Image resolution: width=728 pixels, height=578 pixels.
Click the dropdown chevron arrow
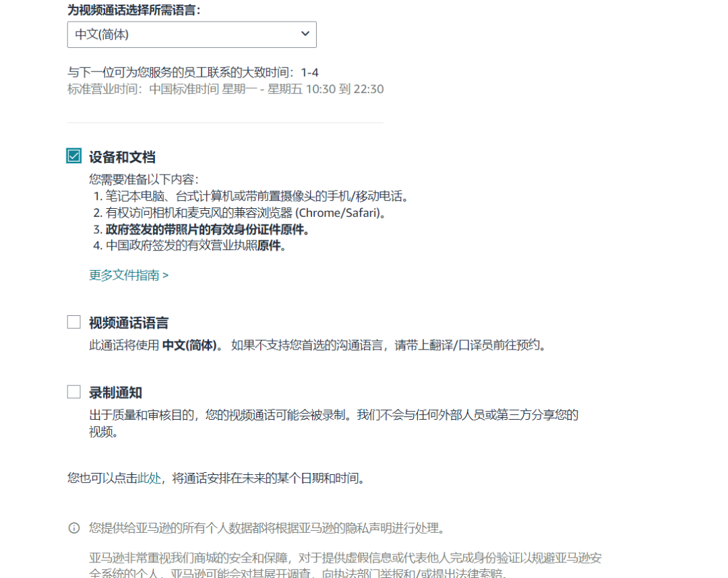(x=305, y=34)
